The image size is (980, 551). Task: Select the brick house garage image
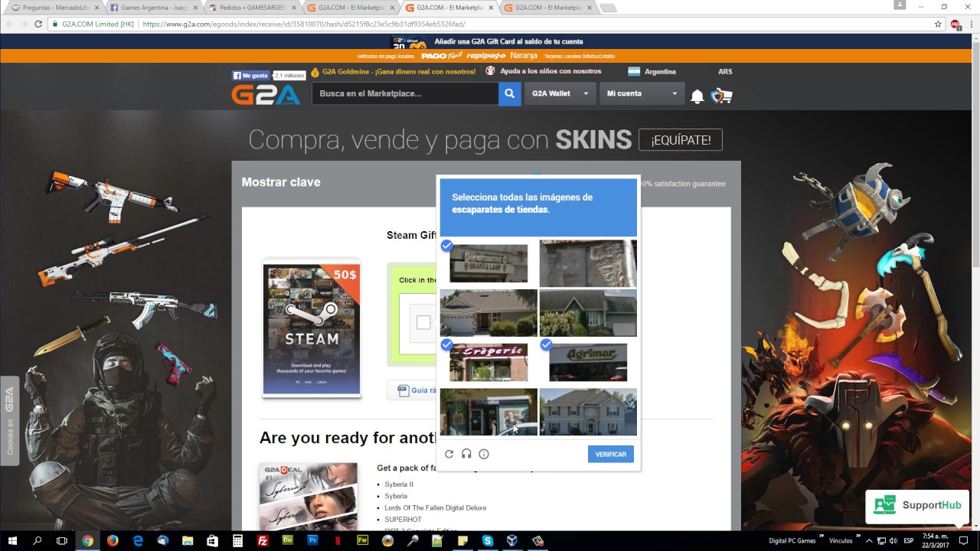[488, 313]
